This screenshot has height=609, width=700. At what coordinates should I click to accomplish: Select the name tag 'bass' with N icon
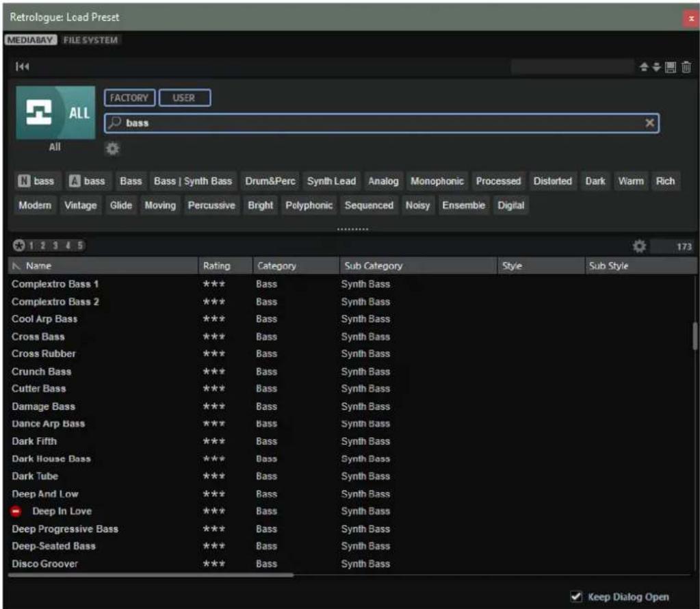point(36,181)
